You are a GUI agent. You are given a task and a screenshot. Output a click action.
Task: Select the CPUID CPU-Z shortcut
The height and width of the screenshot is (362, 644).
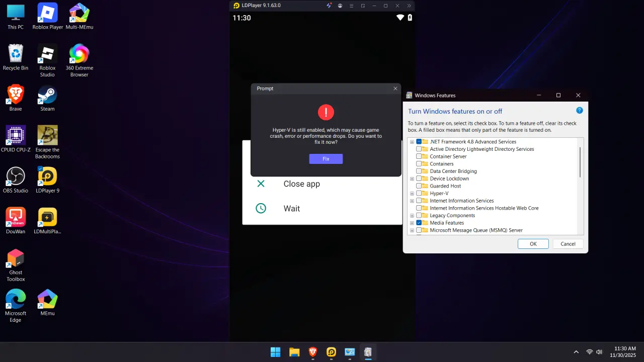(16, 139)
